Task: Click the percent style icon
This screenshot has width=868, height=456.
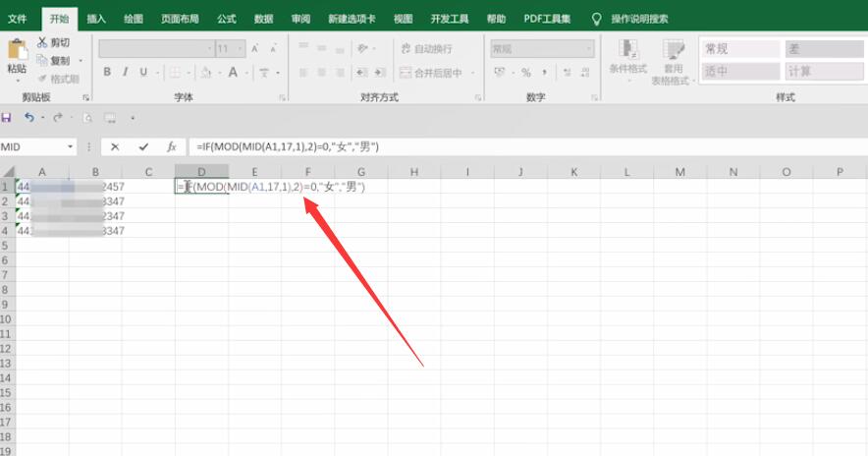Action: click(526, 72)
